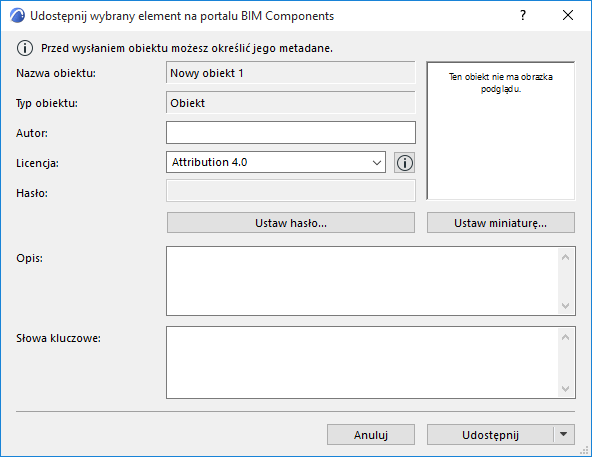The image size is (592, 457).
Task: Click the Udostępnij button
Action: 490,435
